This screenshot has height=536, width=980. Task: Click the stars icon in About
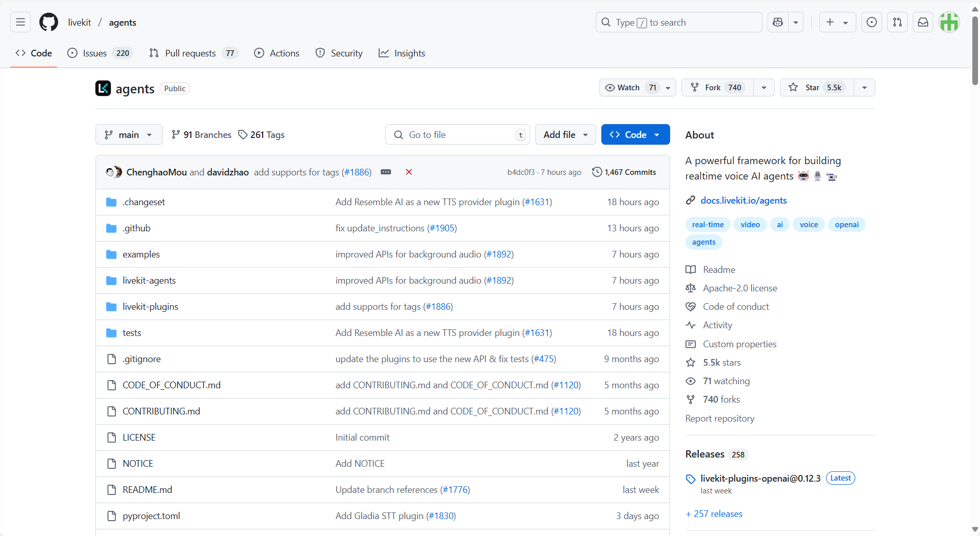click(x=691, y=363)
